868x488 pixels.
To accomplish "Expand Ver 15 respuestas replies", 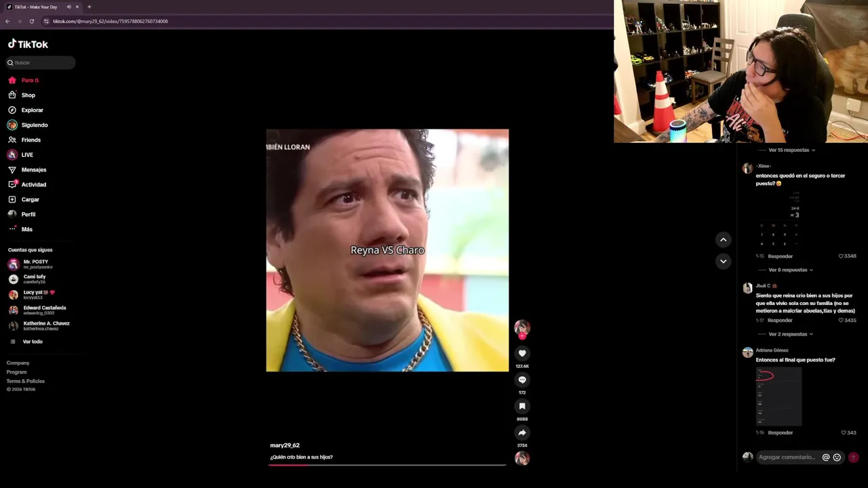I will tap(791, 150).
